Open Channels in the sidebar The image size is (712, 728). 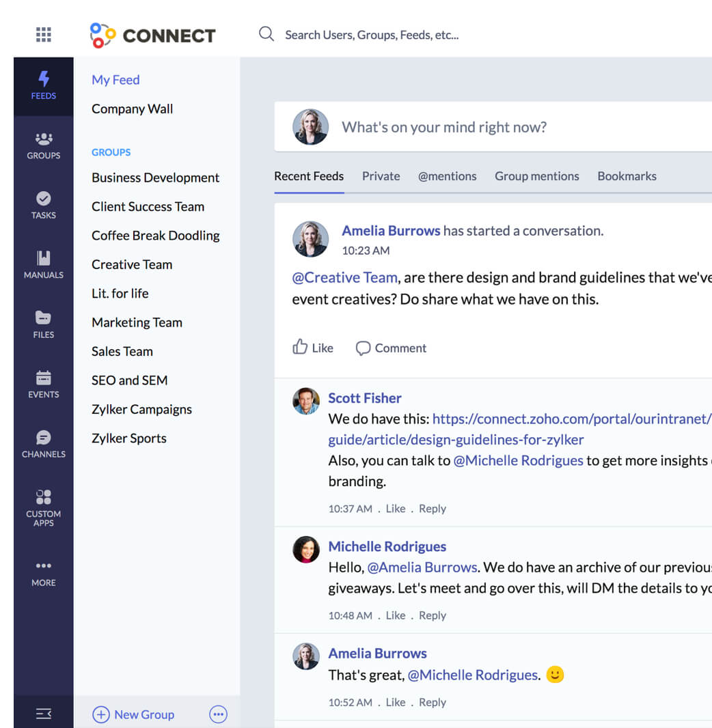click(x=44, y=444)
